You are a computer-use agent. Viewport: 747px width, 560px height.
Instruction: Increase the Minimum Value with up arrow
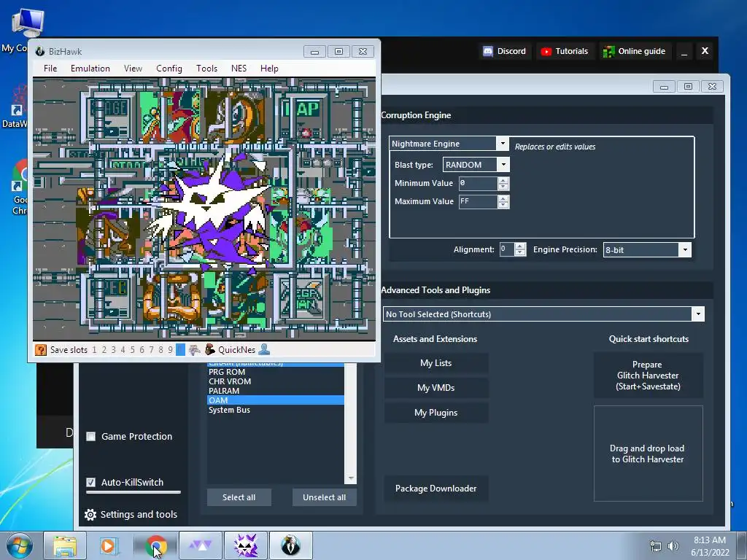pyautogui.click(x=503, y=181)
